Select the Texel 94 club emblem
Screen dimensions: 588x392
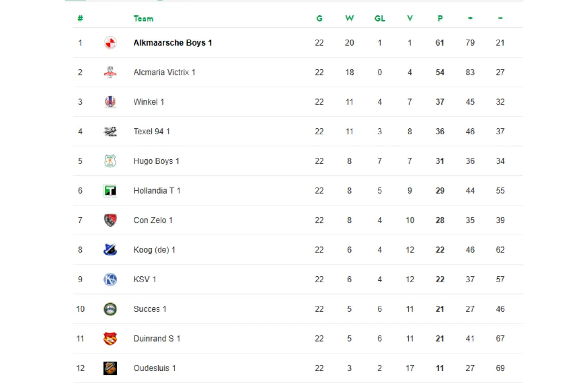[x=110, y=131]
